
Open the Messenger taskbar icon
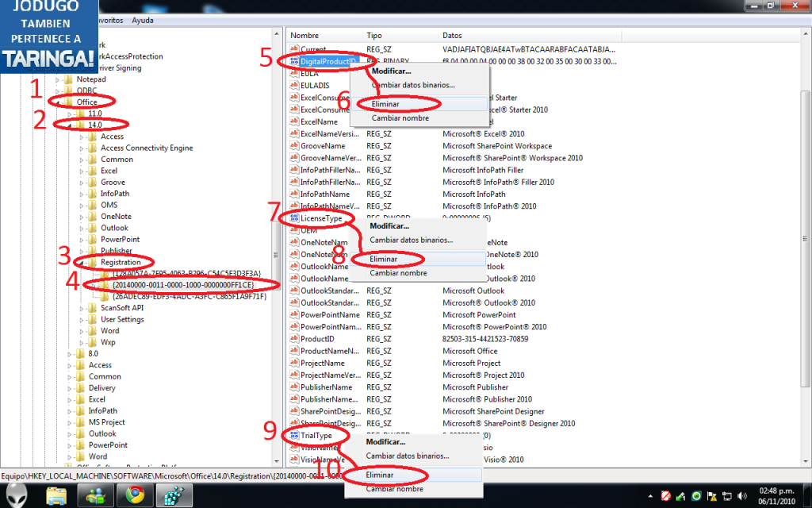coord(96,495)
